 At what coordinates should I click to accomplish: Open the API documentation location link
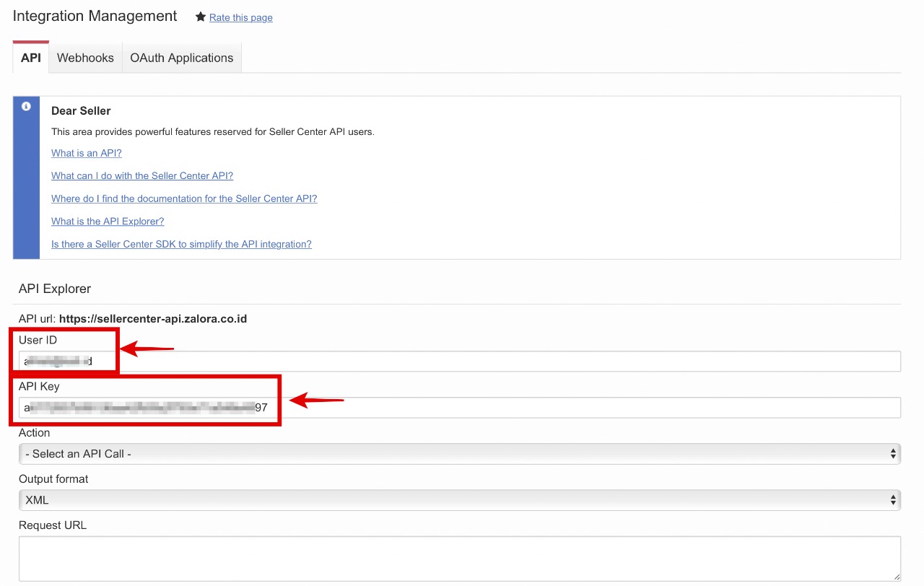[x=184, y=198]
